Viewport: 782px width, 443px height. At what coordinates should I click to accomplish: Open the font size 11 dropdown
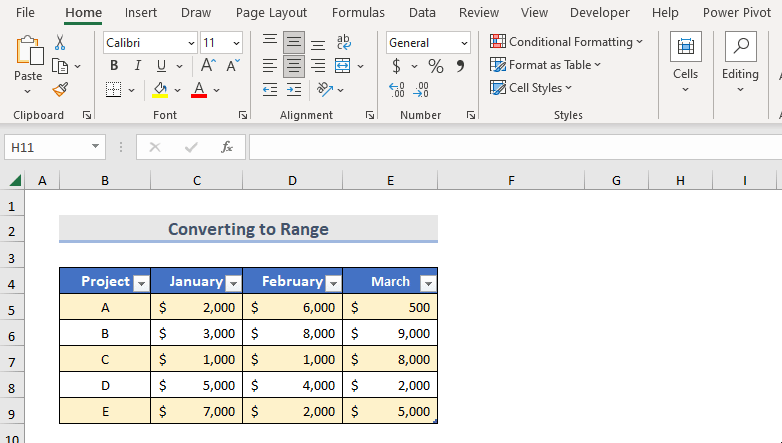coord(236,43)
